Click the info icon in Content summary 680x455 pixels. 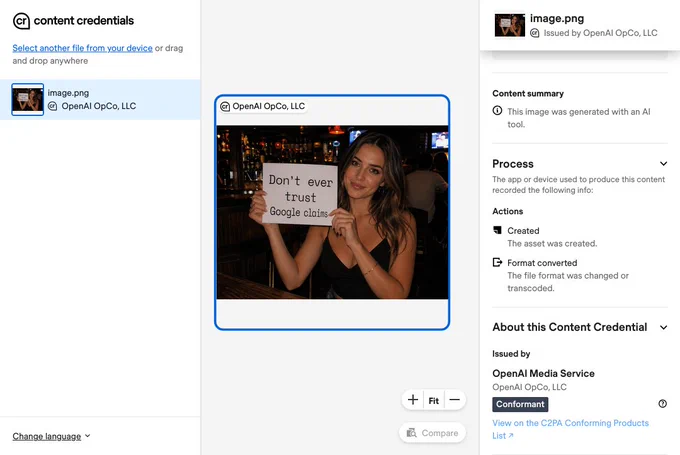[497, 111]
